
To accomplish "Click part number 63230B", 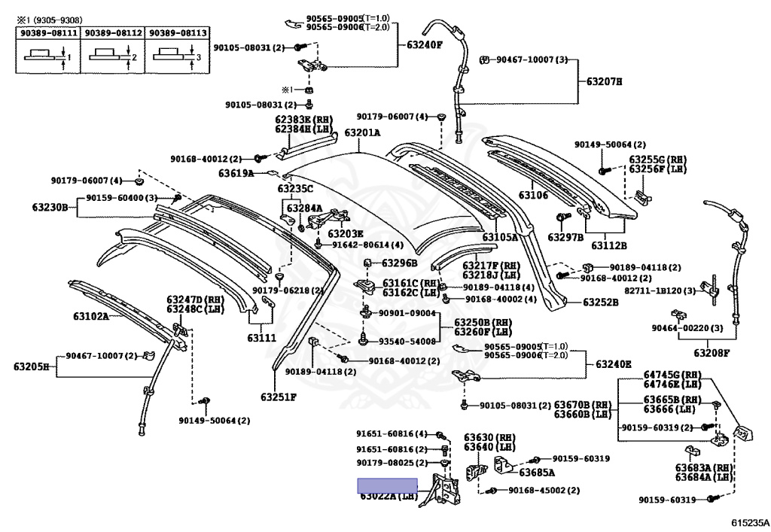I will pyautogui.click(x=50, y=206).
